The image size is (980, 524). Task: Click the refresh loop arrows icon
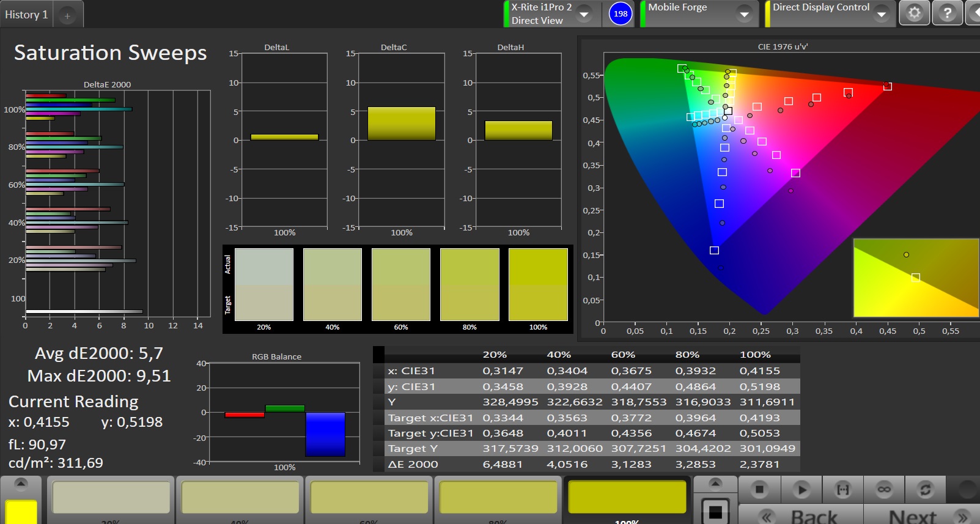(925, 490)
